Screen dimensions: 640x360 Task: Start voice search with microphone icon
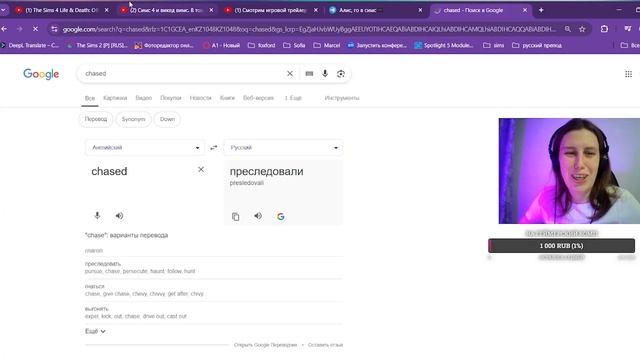pos(325,73)
